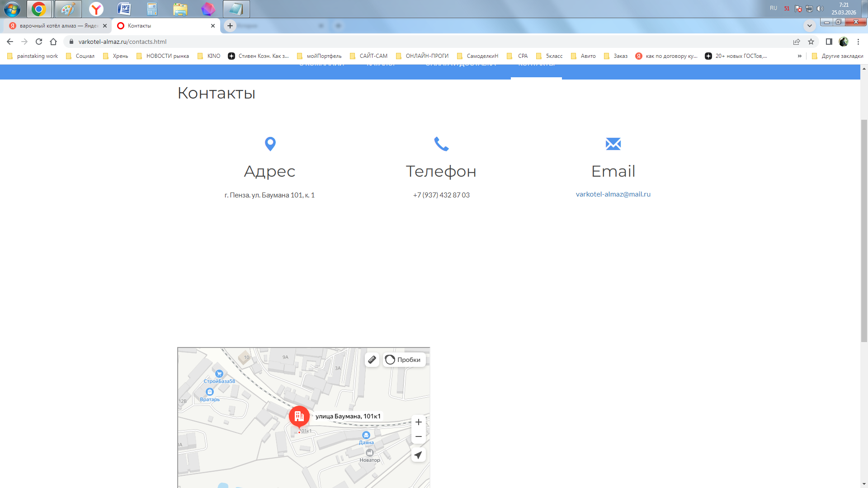This screenshot has width=868, height=488.
Task: Click the page vertical scrollbar
Action: [864, 230]
